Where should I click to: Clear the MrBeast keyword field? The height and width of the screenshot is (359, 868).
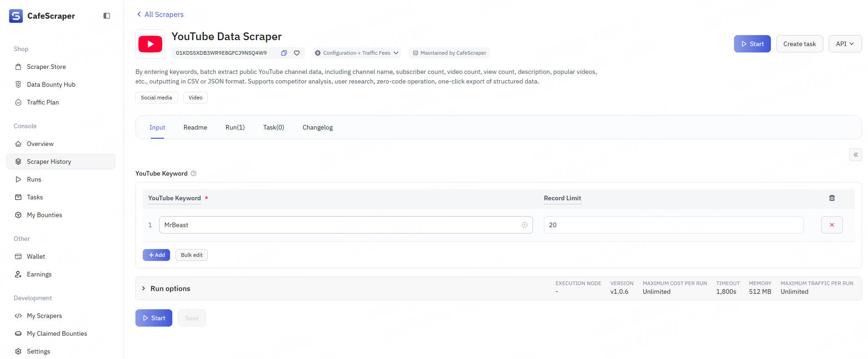pyautogui.click(x=524, y=225)
